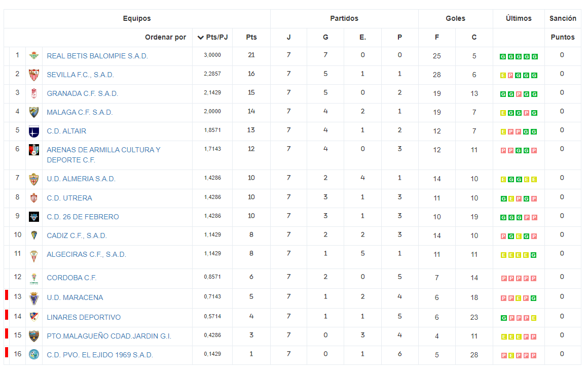This screenshot has height=370, width=588.
Task: Sort by the Pts column header
Action: tap(251, 37)
